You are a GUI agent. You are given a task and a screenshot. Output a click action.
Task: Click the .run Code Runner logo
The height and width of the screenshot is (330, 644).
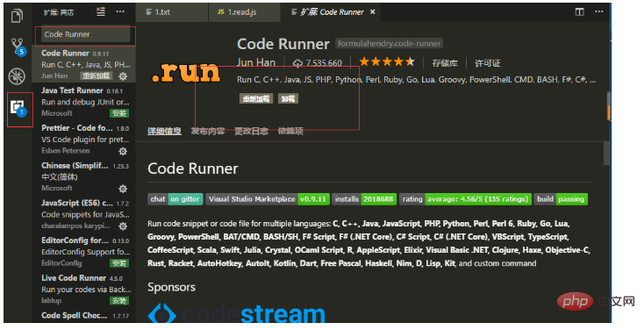tap(186, 72)
